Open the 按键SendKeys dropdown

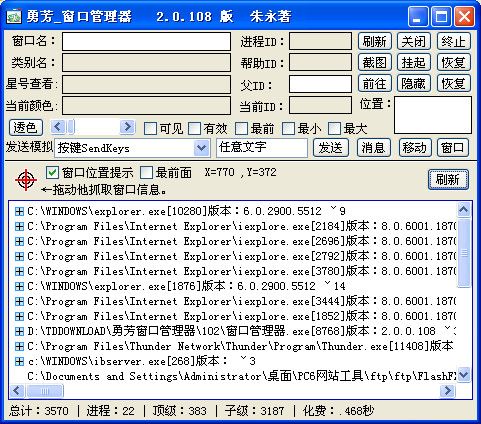pos(201,148)
